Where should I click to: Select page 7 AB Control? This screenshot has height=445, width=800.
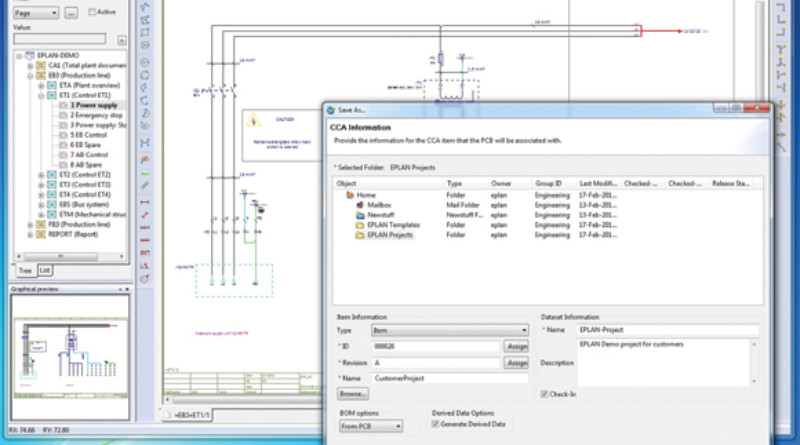click(x=89, y=155)
